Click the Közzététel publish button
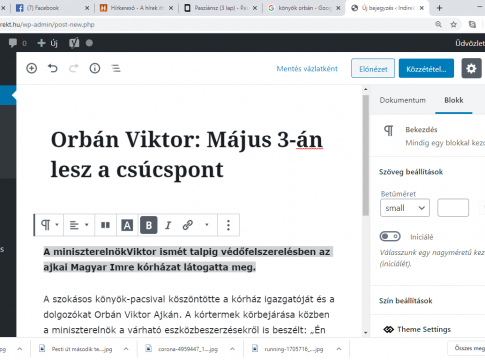 (x=426, y=69)
